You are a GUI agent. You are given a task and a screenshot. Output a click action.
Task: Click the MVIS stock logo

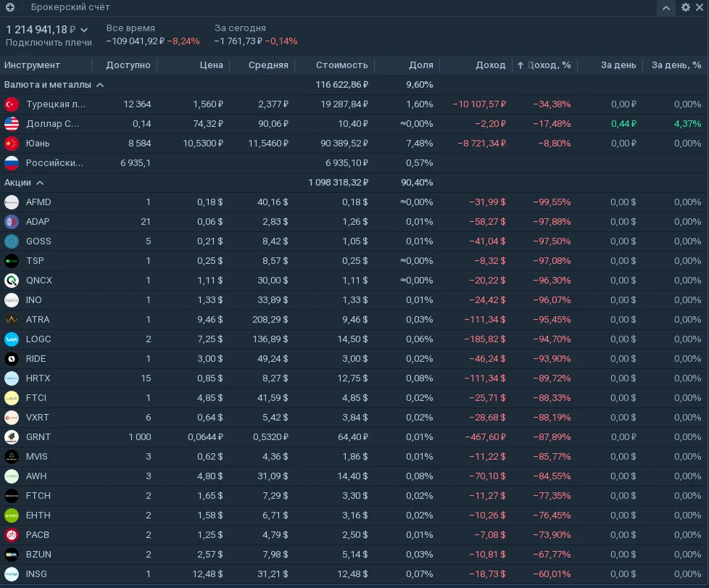pyautogui.click(x=12, y=457)
